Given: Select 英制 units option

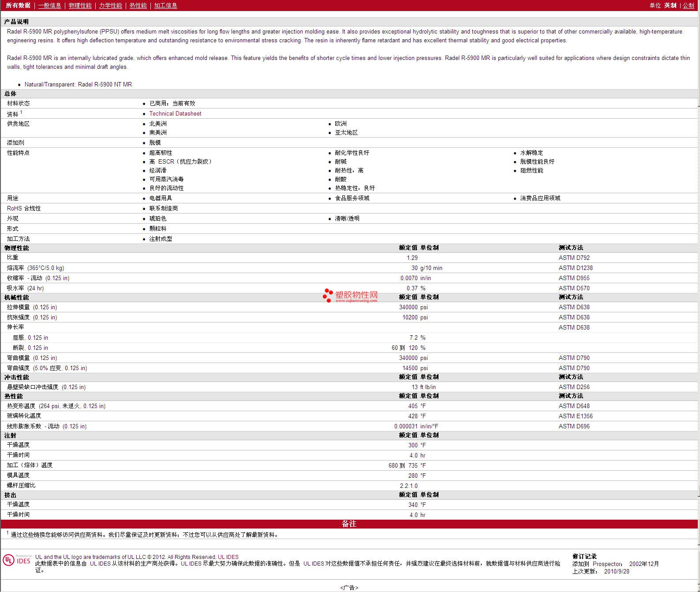Looking at the screenshot, I should [x=670, y=5].
